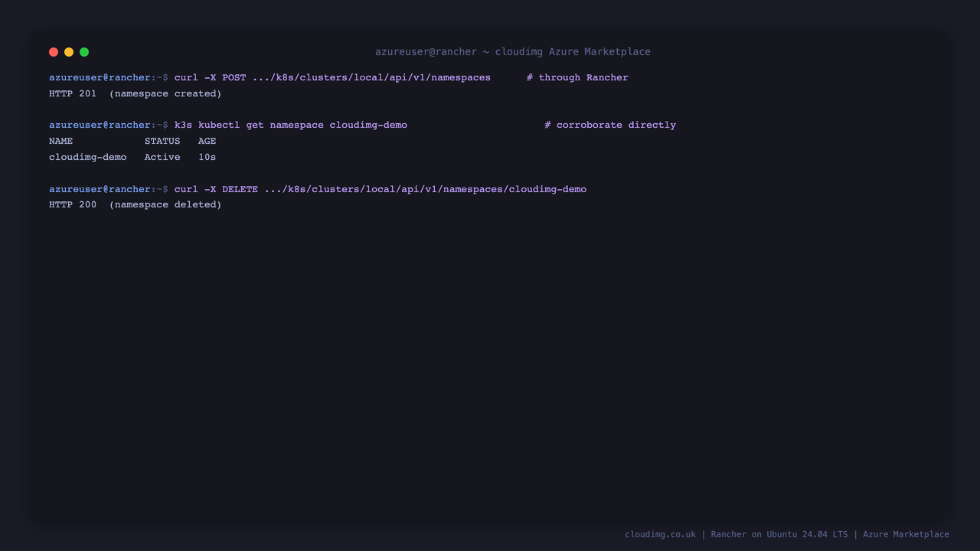Click the 'Active' status value
This screenshot has width=980, height=551.
point(162,157)
